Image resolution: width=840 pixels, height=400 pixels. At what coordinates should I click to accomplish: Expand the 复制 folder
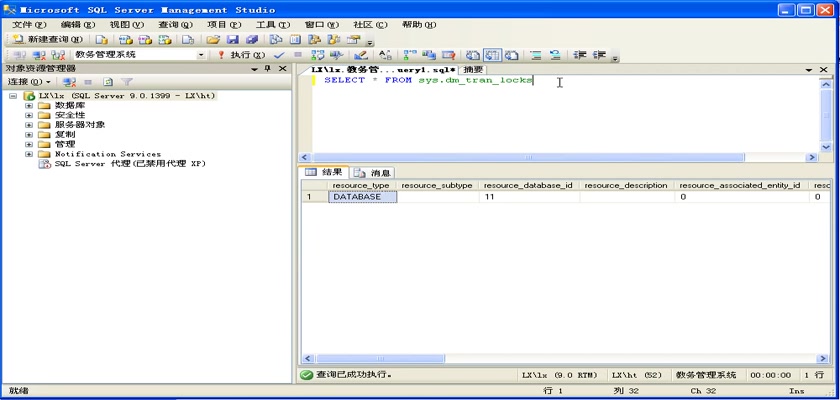(x=29, y=134)
